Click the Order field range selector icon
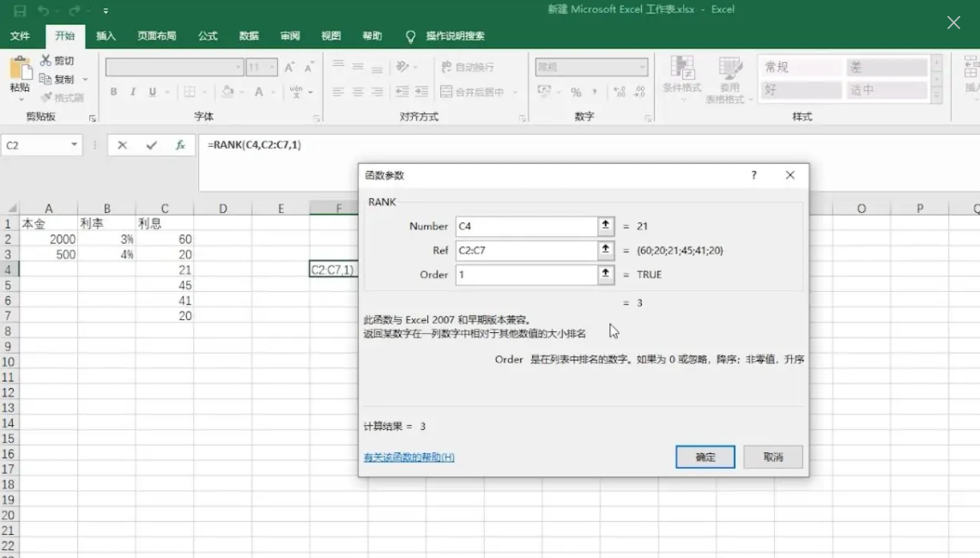 pos(606,275)
